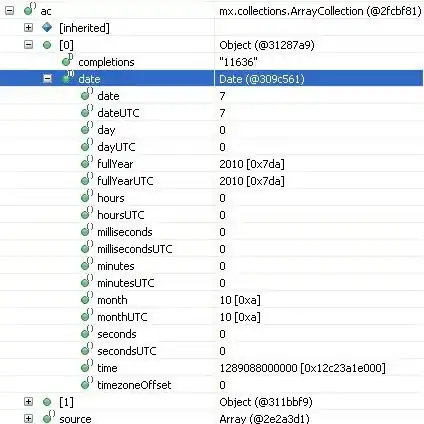This screenshot has width=424, height=424.
Task: Click the minutes property icon
Action: click(87, 264)
